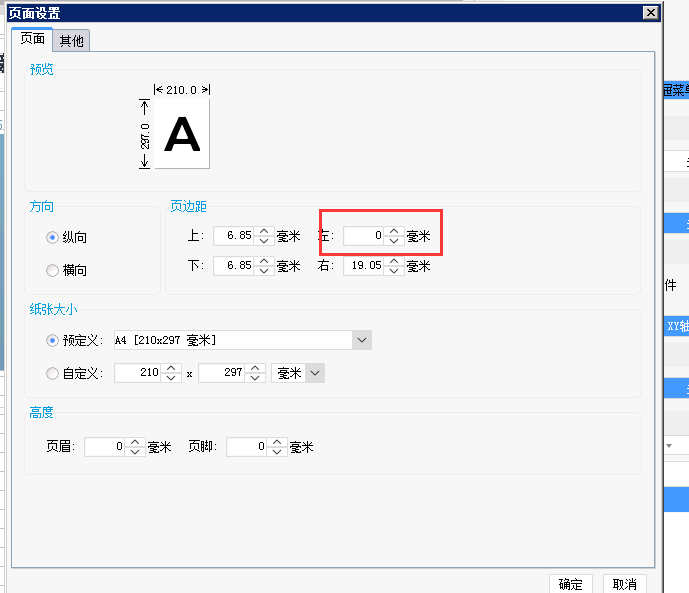Image resolution: width=689 pixels, height=593 pixels.
Task: Switch to the 其他 tab
Action: coord(72,41)
